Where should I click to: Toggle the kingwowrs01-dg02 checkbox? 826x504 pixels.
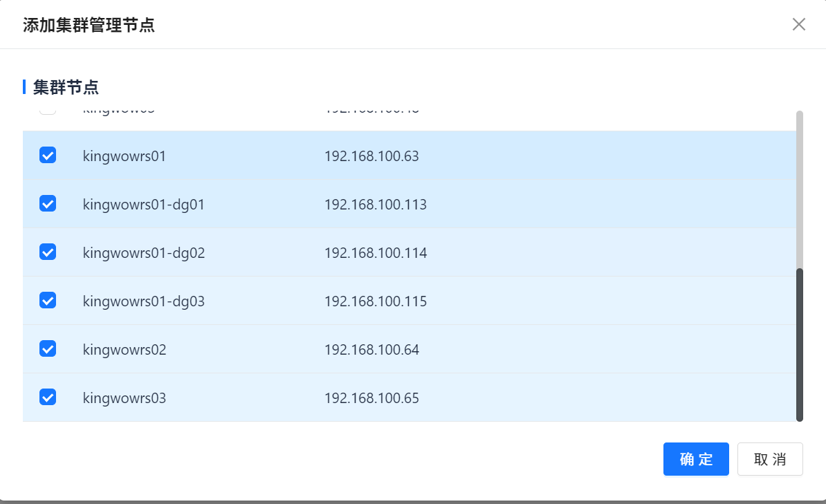(48, 252)
